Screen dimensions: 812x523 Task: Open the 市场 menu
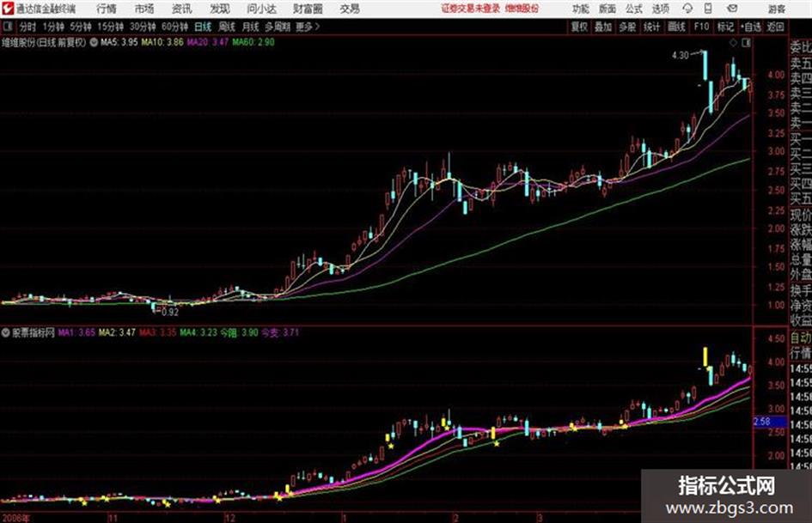click(x=144, y=9)
